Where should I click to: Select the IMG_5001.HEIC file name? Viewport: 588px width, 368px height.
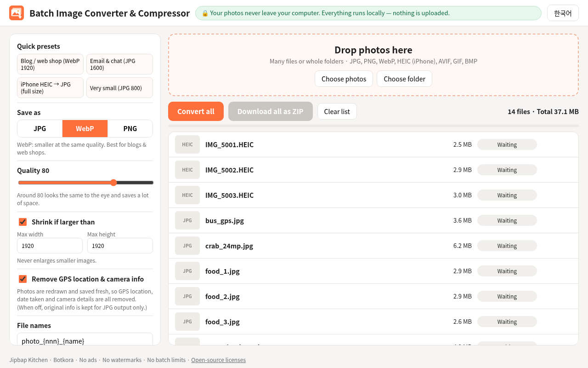(230, 145)
